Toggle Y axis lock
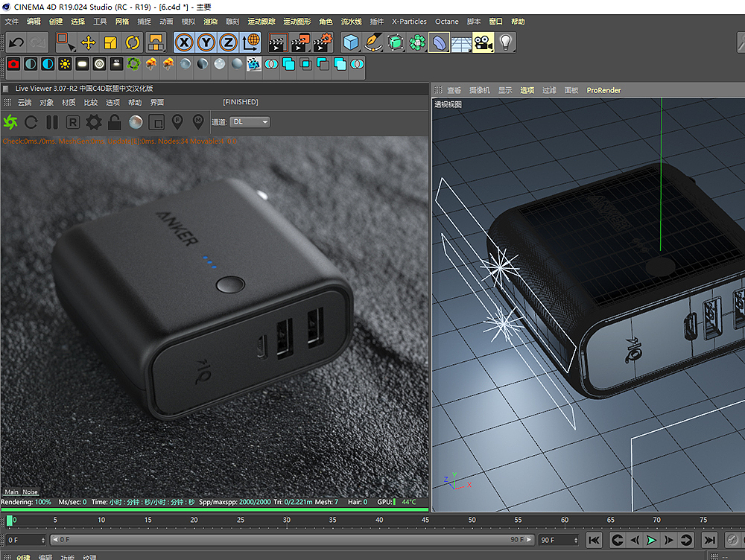745x560 pixels. pyautogui.click(x=206, y=42)
